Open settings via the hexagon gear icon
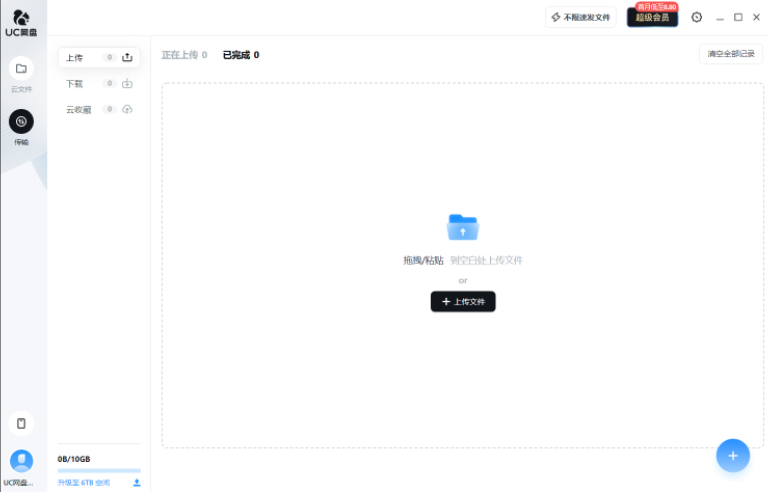 point(696,17)
